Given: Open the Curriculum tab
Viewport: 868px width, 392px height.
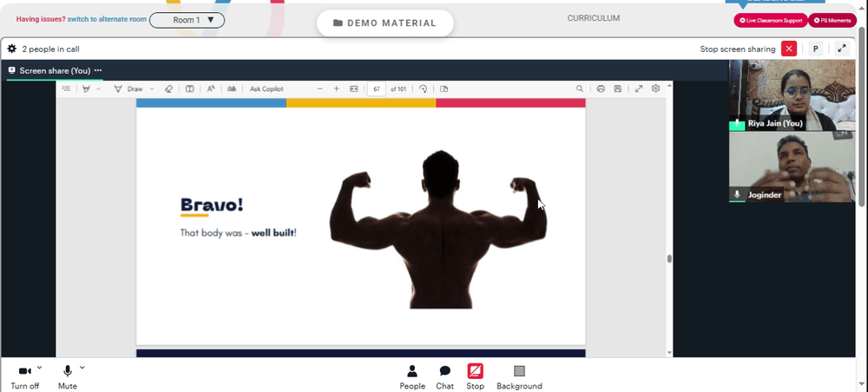Looking at the screenshot, I should (594, 18).
